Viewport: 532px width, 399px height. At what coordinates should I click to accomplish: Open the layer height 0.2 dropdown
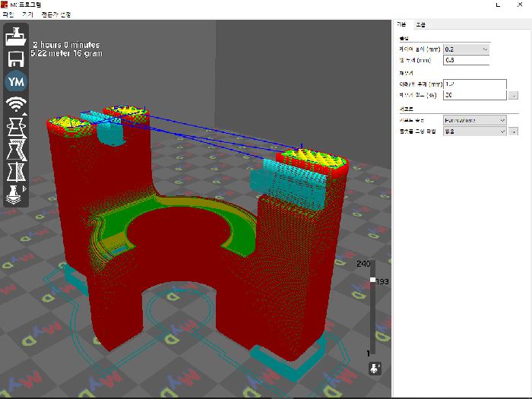pyautogui.click(x=467, y=49)
